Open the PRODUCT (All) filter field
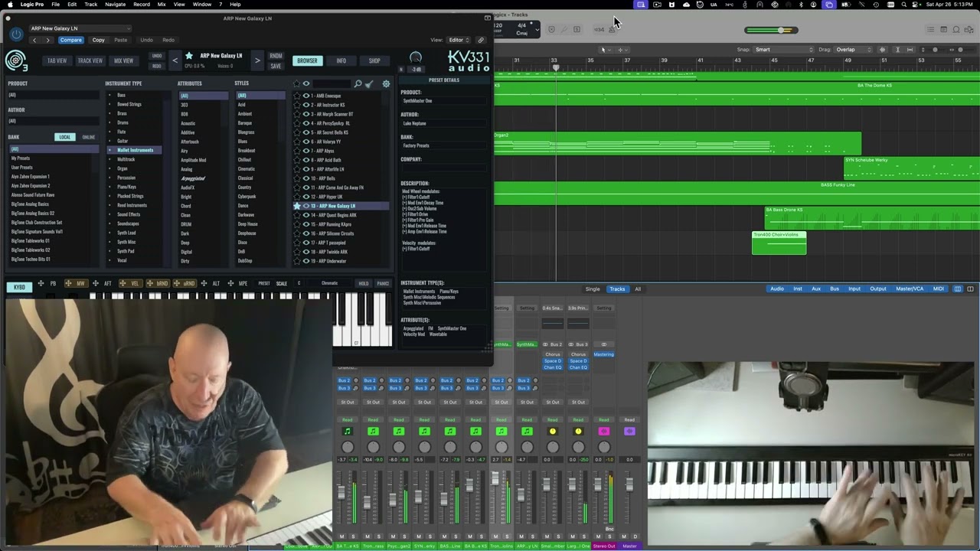Viewport: 980px width, 551px height. click(x=54, y=95)
